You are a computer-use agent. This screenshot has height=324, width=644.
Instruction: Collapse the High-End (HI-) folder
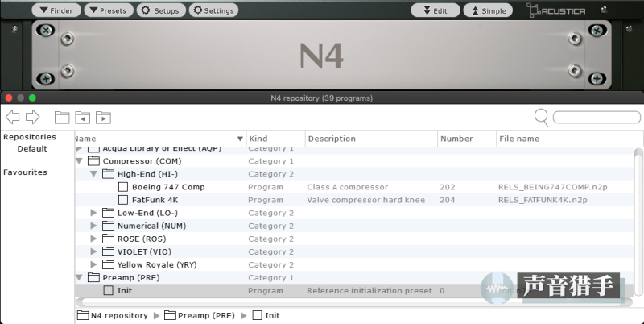click(93, 174)
